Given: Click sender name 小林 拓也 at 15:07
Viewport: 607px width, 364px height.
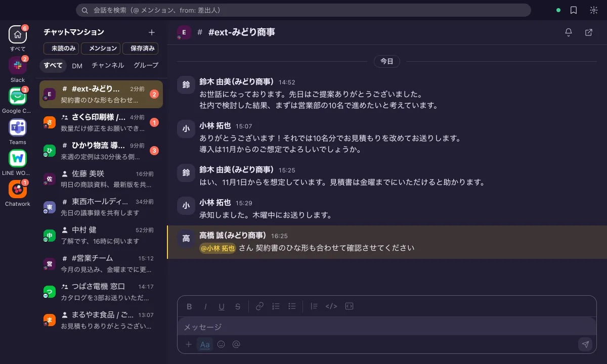Looking at the screenshot, I should (x=215, y=126).
